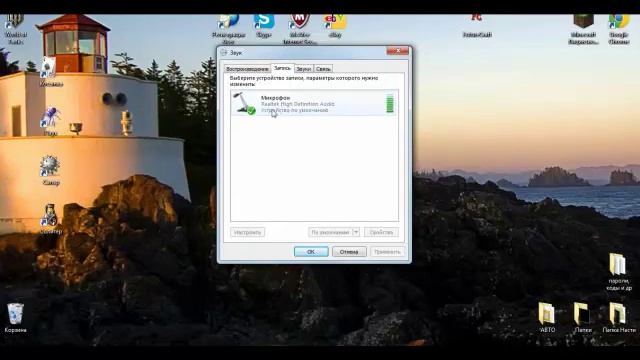Screen dimensions: 640x360
Task: Switch to the Воспроизведение tab
Action: pos(247,69)
